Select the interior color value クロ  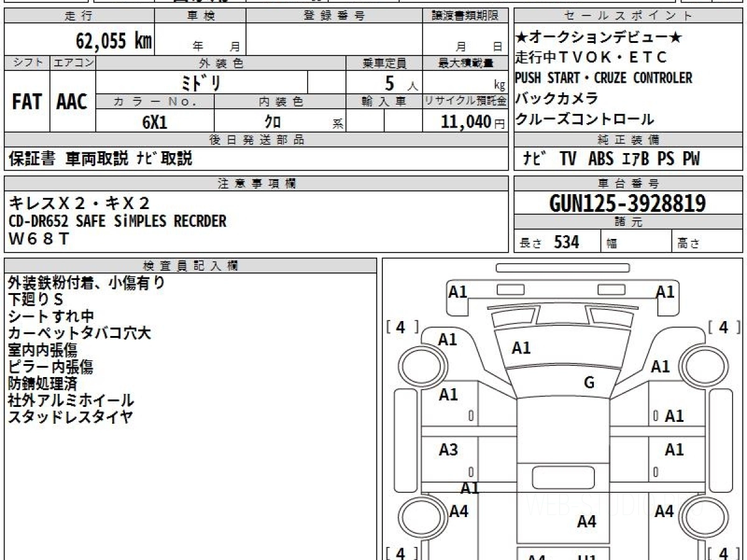tap(273, 122)
